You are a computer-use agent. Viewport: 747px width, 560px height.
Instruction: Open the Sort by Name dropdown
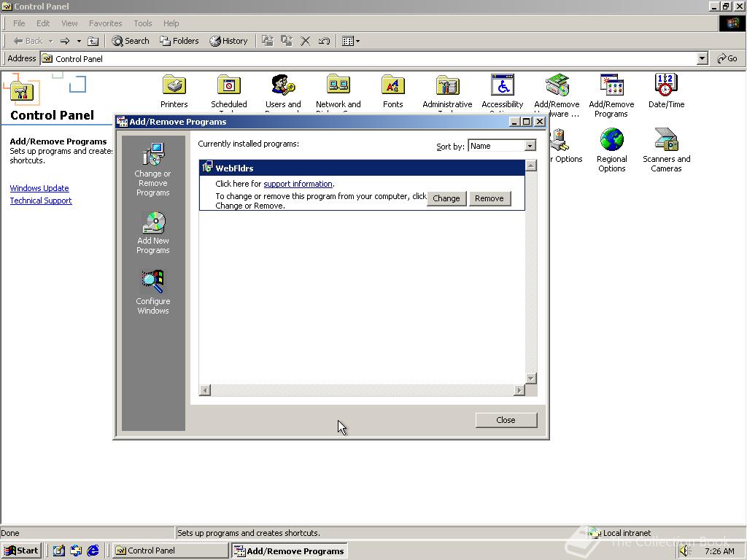(529, 145)
